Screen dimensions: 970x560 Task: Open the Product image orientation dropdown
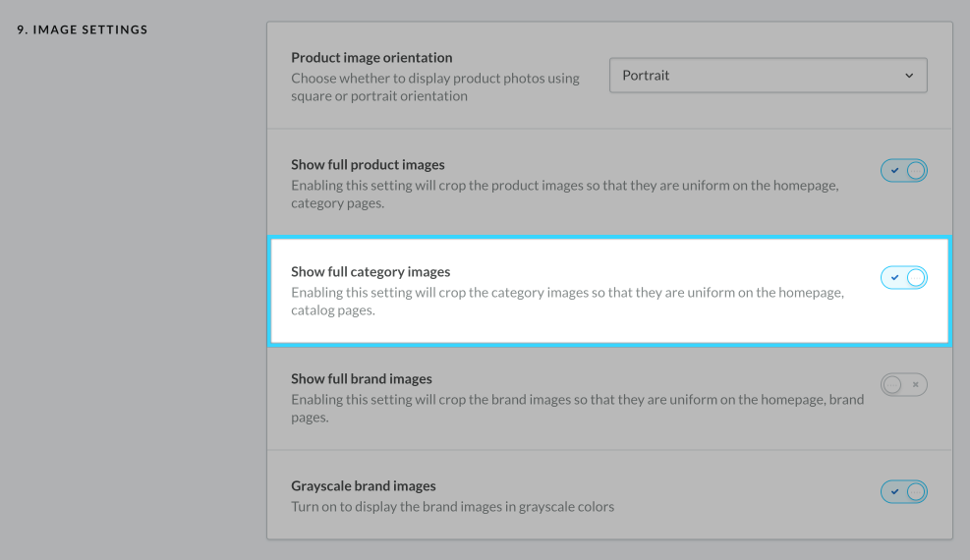coord(768,76)
